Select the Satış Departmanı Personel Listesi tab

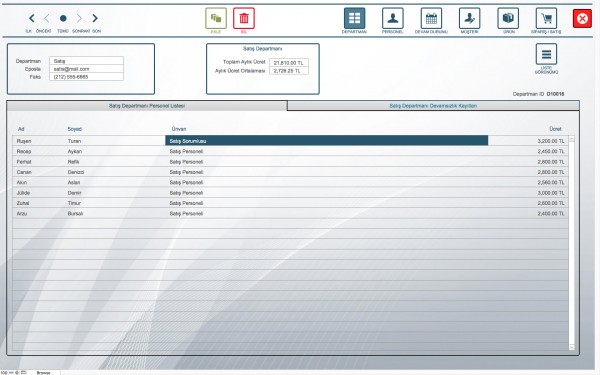pyautogui.click(x=147, y=106)
